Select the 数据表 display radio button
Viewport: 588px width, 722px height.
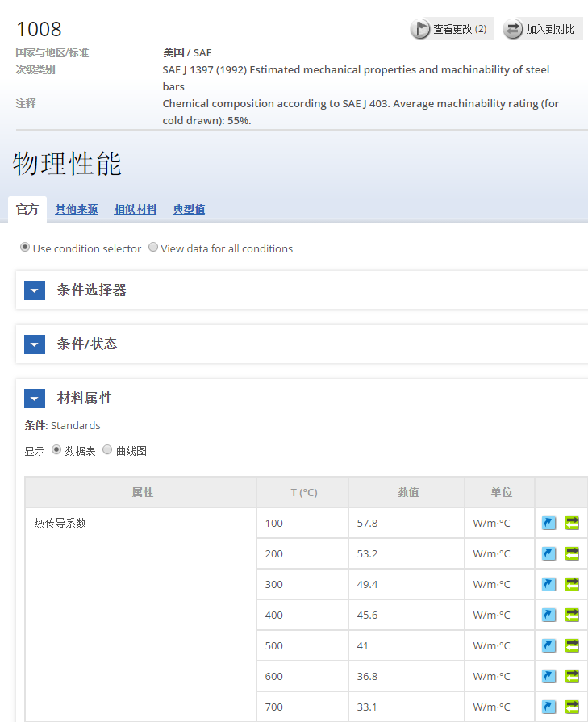[x=56, y=450]
